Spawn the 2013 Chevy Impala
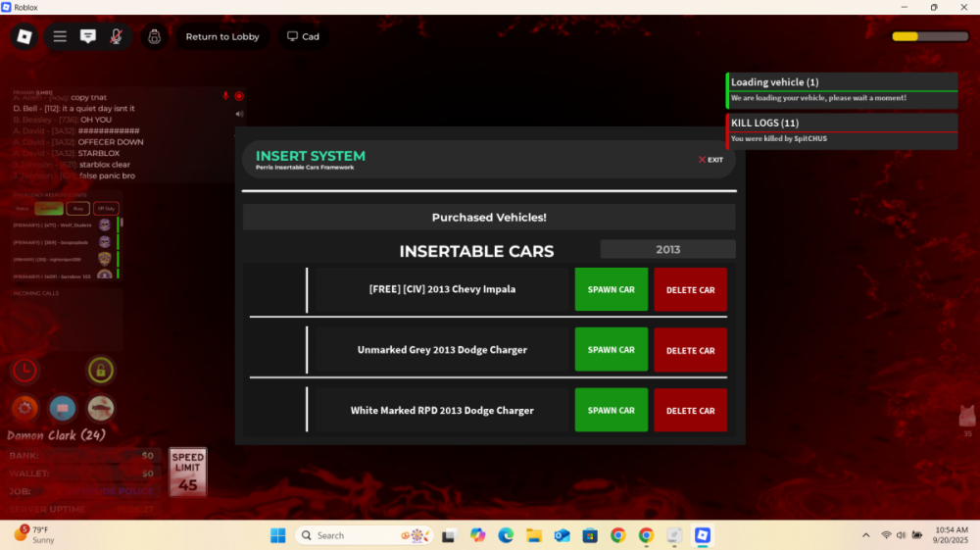 tap(611, 290)
